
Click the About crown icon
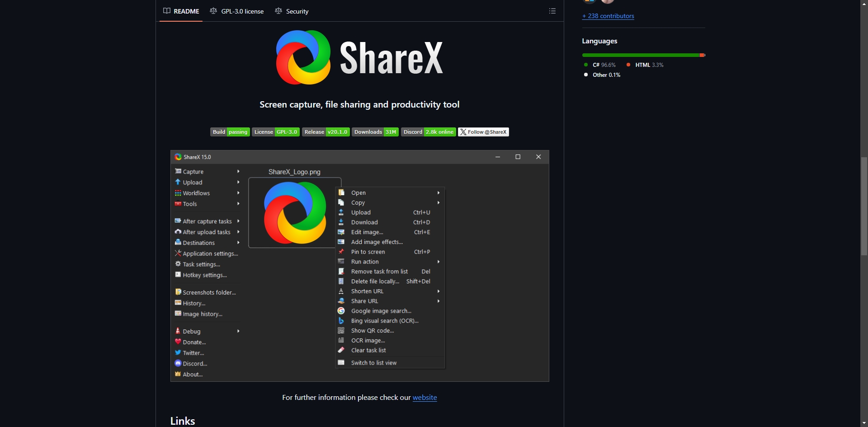178,374
